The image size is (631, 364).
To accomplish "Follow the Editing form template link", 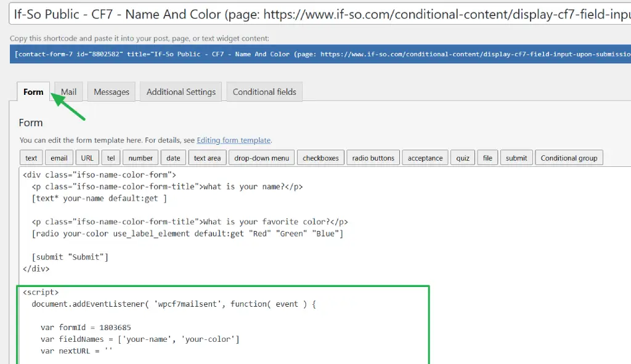I will coord(234,140).
